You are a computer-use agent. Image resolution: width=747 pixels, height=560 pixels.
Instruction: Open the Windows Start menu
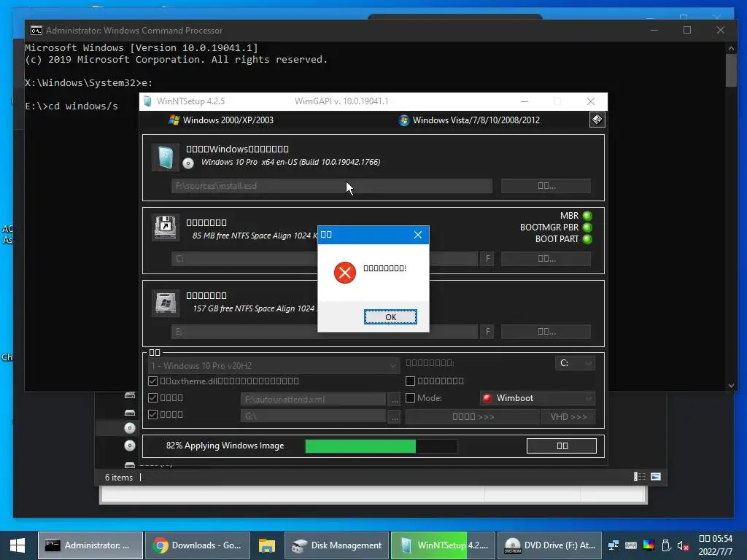coord(18,545)
